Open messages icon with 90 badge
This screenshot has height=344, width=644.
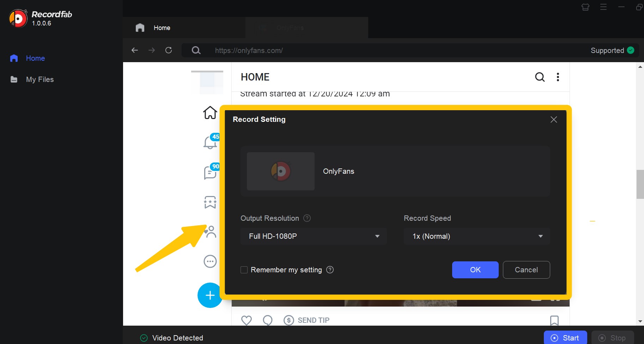pos(211,172)
